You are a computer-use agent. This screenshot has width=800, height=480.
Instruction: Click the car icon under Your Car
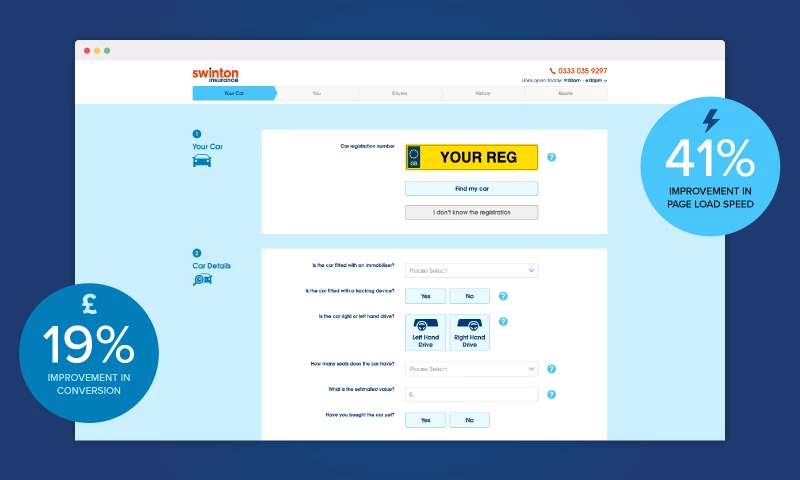202,161
